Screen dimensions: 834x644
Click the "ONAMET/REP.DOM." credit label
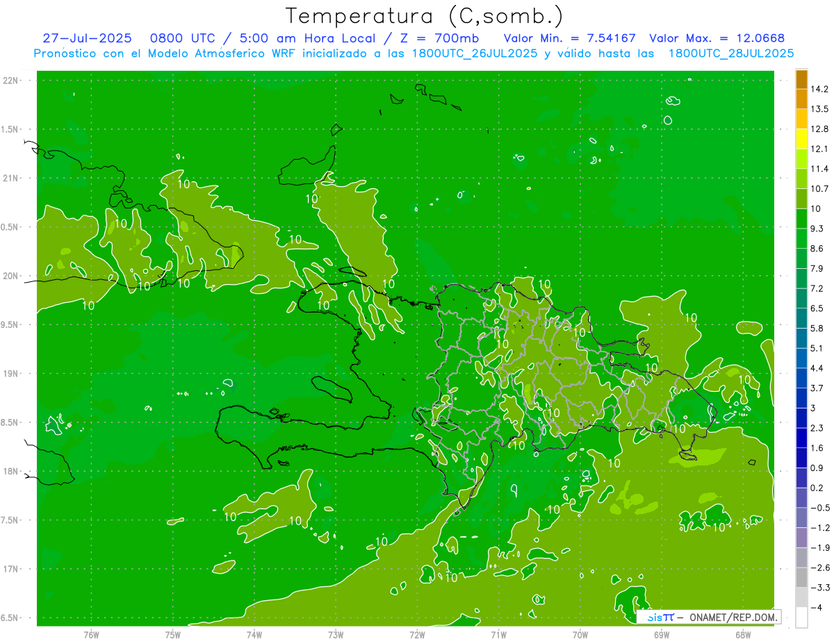733,617
